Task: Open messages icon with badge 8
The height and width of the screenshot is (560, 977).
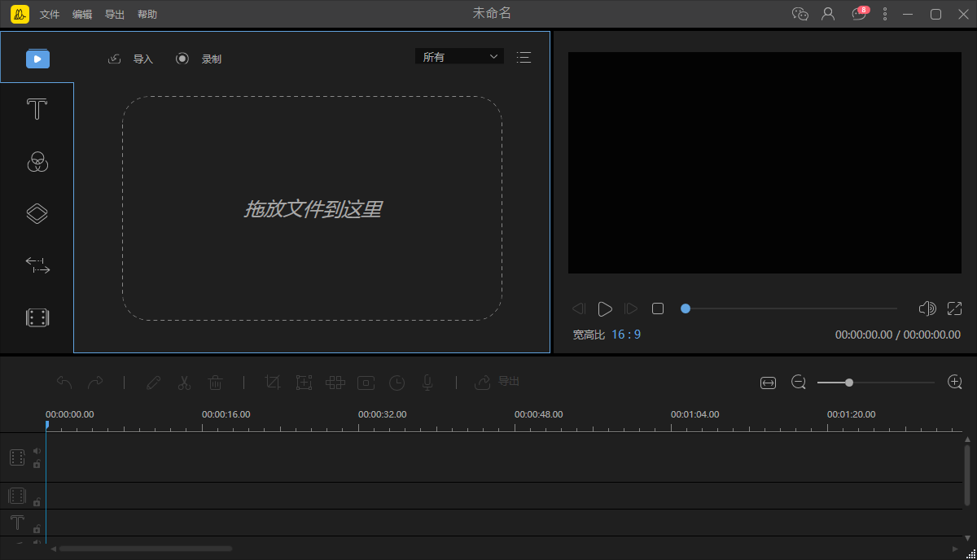Action: click(860, 13)
